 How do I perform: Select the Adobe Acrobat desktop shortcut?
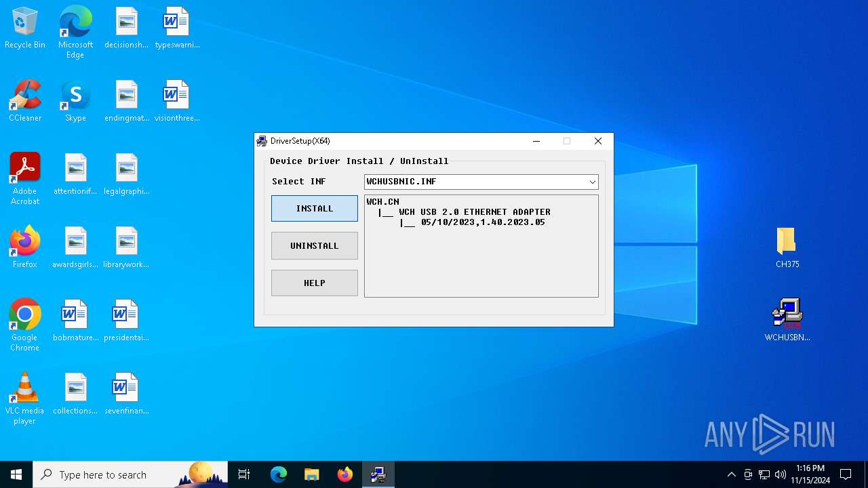pyautogui.click(x=25, y=179)
